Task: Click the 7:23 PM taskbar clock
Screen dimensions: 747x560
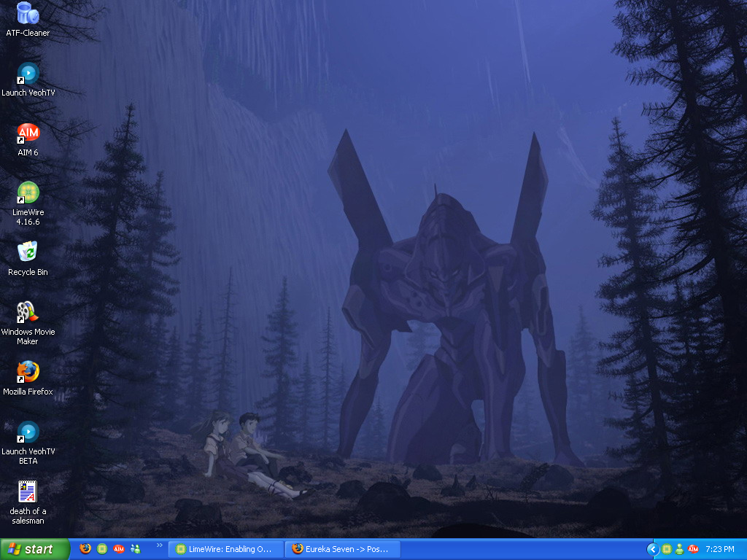Action: (720, 549)
